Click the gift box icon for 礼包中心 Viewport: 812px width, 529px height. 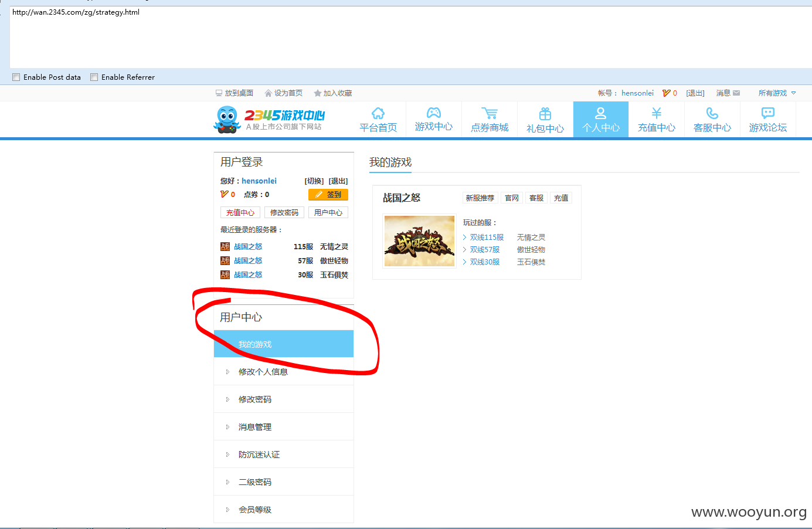coord(545,113)
